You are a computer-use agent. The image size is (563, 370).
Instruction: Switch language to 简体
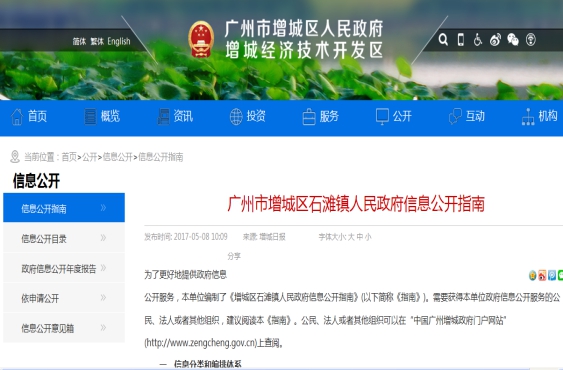(x=79, y=42)
